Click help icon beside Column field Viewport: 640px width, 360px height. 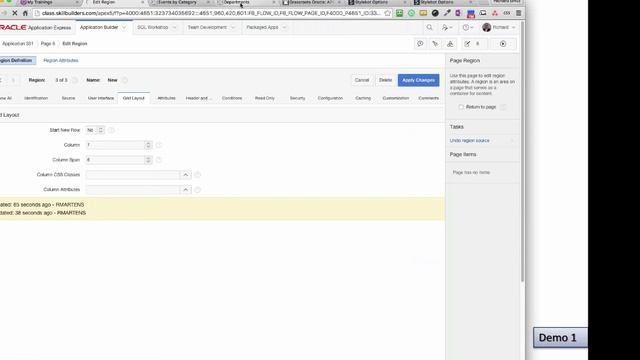pyautogui.click(x=159, y=145)
